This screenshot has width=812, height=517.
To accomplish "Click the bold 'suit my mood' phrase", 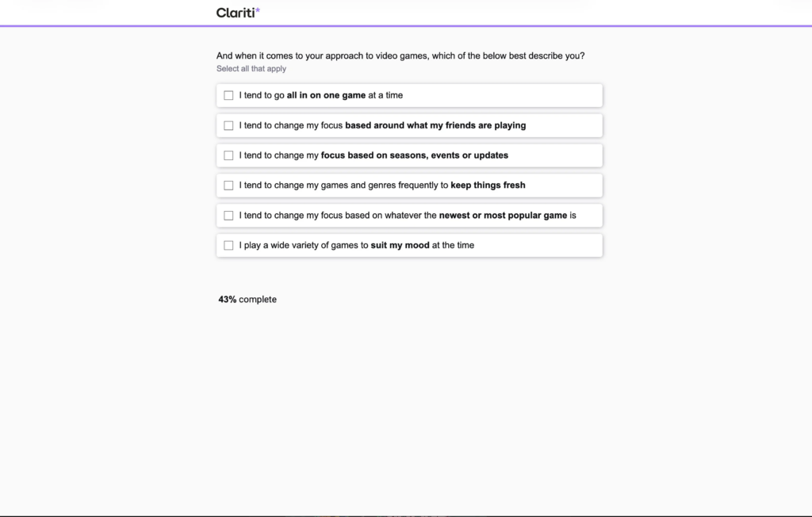I will click(x=400, y=246).
